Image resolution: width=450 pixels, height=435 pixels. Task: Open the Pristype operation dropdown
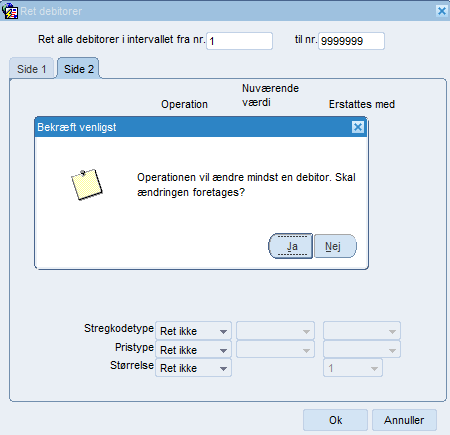click(193, 350)
